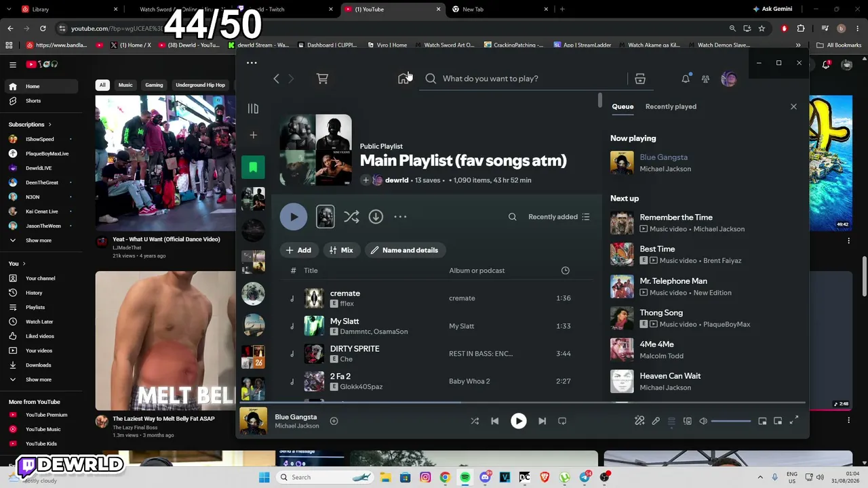
Task: Open the YouTube guide hamburger menu
Action: 13,64
